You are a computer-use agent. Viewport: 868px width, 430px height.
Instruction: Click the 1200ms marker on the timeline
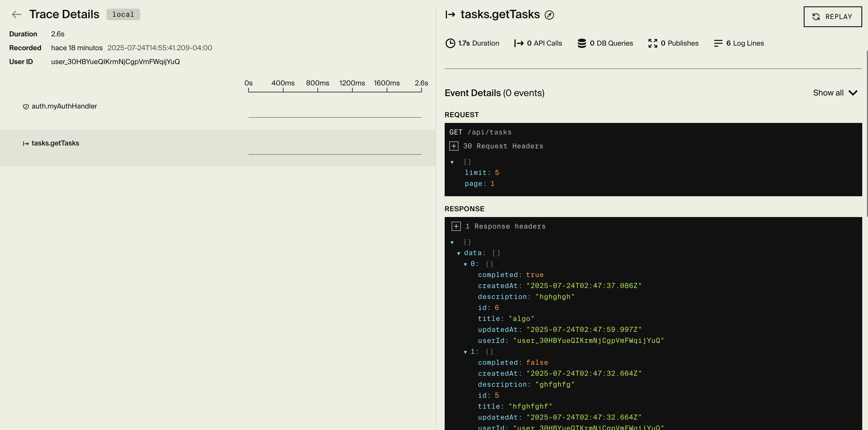click(352, 83)
